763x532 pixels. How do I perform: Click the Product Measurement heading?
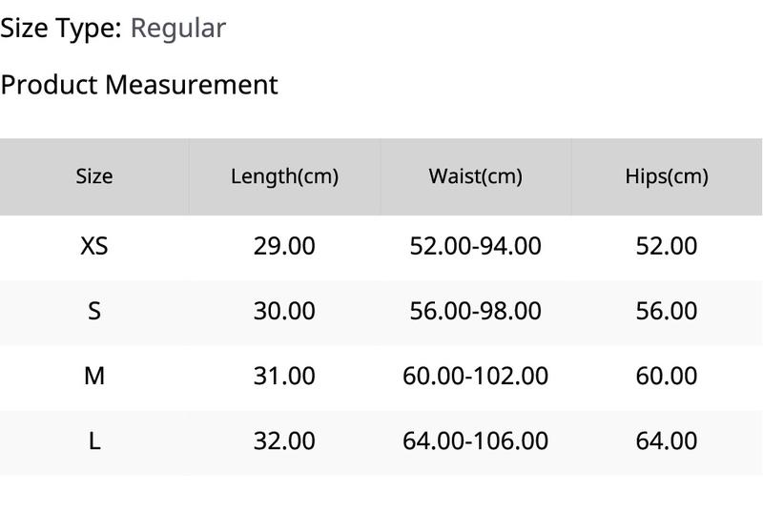[x=139, y=85]
